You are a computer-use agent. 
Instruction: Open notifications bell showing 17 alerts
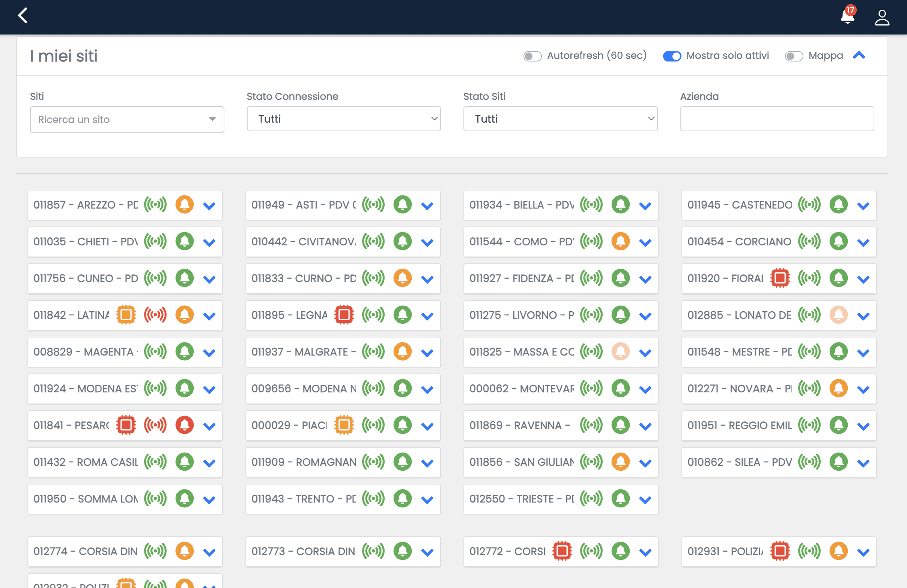click(x=848, y=15)
